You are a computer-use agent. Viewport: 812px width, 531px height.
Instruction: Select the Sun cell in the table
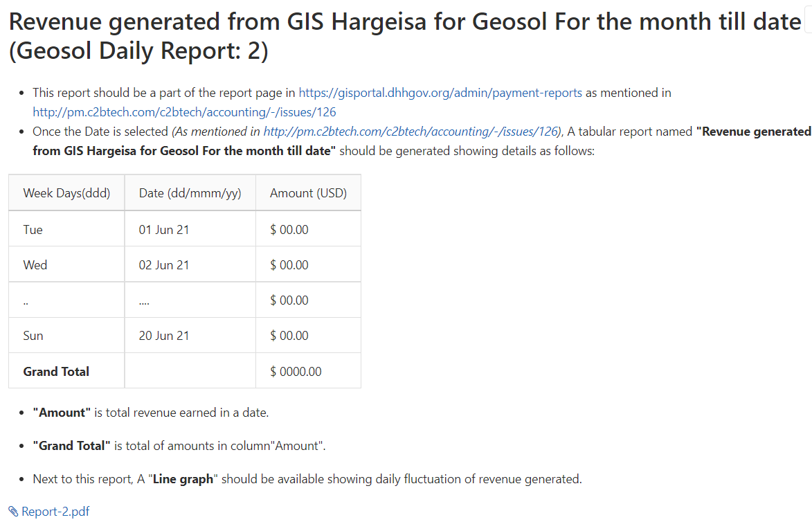[x=67, y=336]
